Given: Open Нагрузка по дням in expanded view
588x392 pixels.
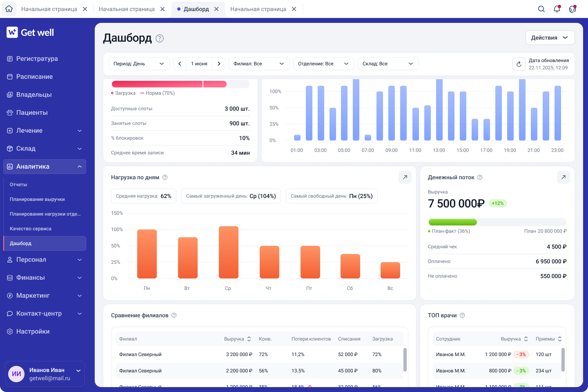Looking at the screenshot, I should click(405, 177).
